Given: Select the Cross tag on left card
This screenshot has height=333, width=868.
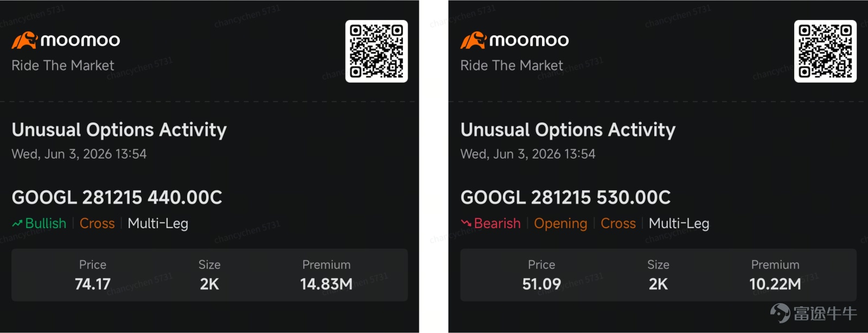Looking at the screenshot, I should pyautogui.click(x=97, y=223).
